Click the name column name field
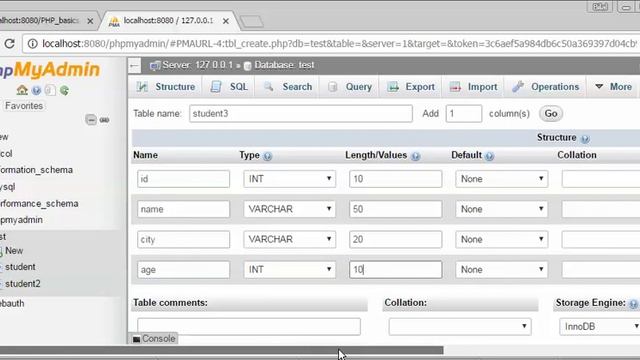 pos(184,209)
